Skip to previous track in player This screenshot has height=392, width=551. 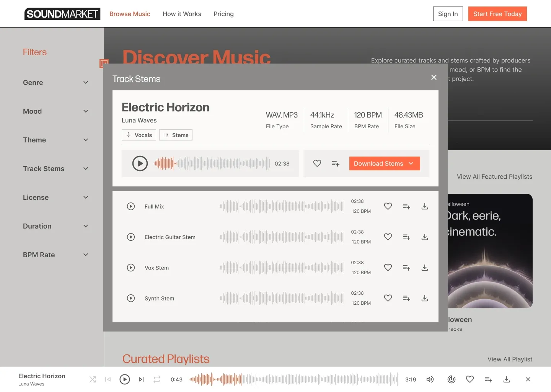tap(108, 379)
